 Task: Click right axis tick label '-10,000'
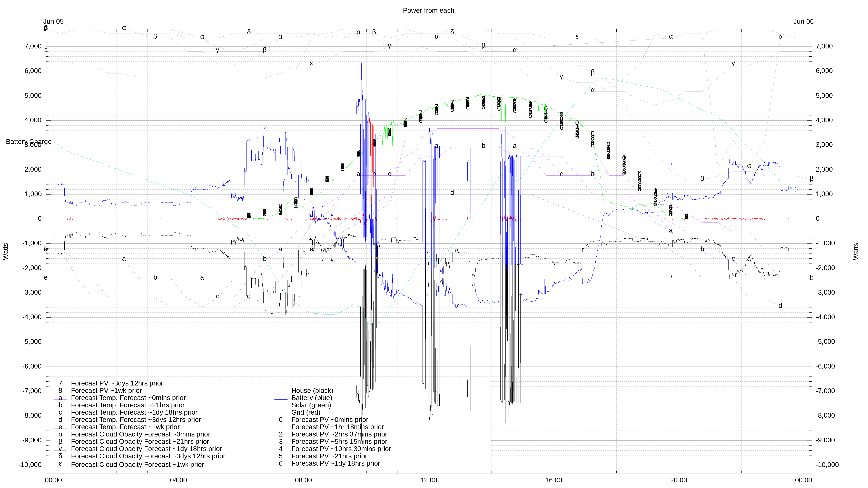(x=827, y=465)
